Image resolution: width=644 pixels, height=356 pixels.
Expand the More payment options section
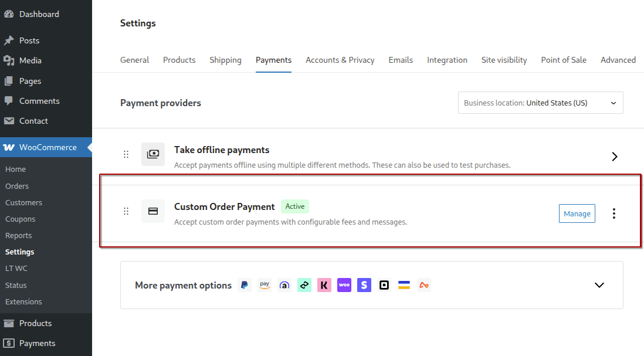click(599, 285)
